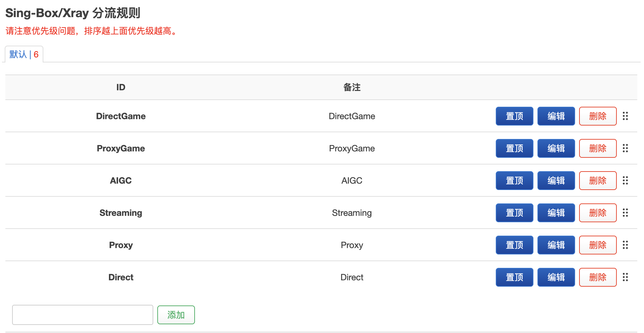Open 编辑 for the ProxyGame rule

[x=556, y=148]
